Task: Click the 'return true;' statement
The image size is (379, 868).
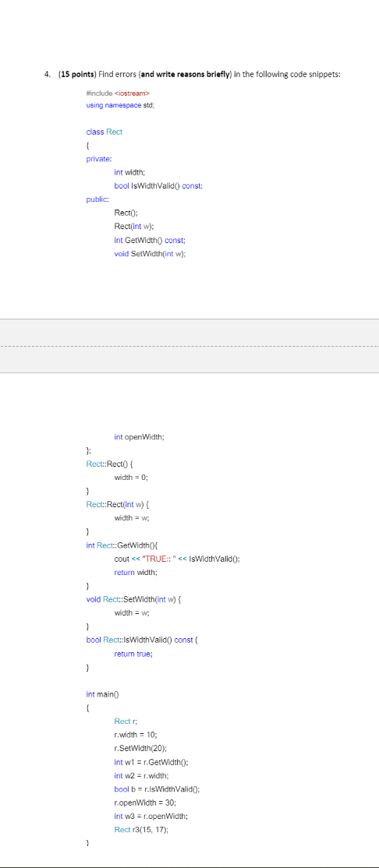Action: (133, 653)
